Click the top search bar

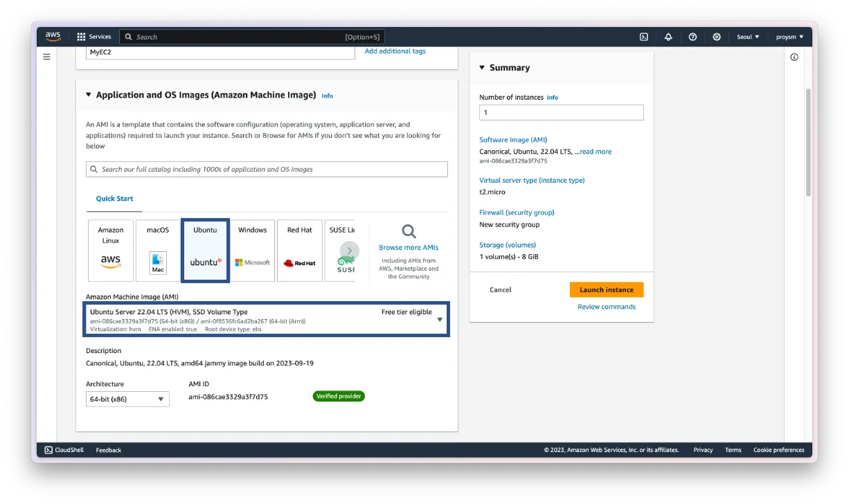coord(252,37)
